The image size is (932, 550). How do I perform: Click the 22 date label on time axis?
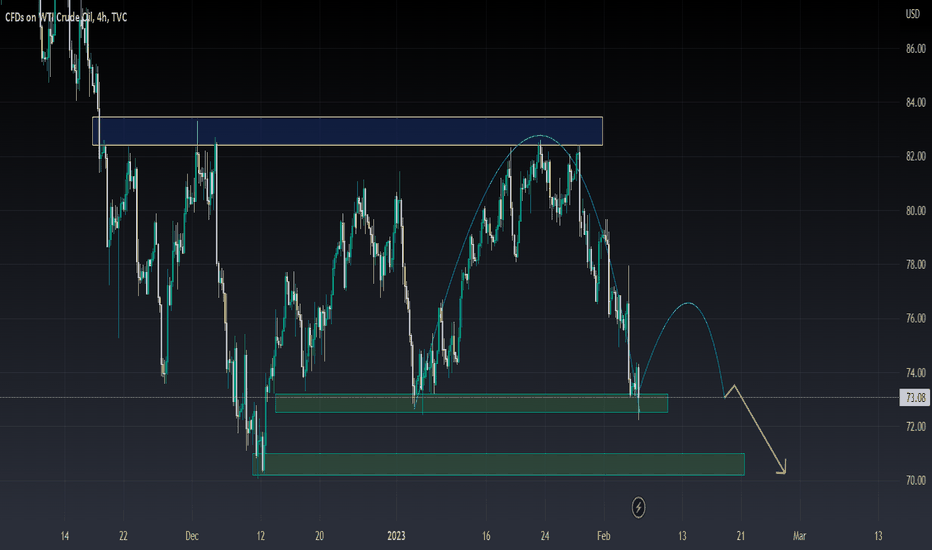[123, 536]
